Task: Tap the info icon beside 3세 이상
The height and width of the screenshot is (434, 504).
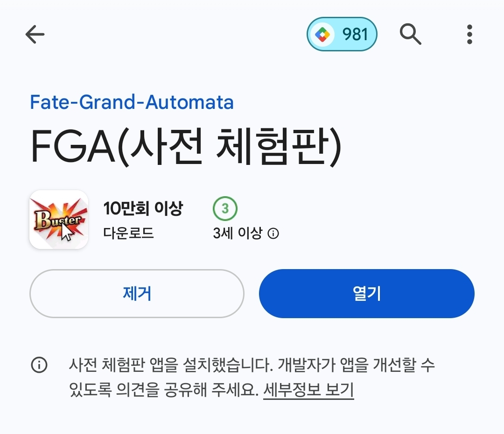Action: tap(273, 234)
